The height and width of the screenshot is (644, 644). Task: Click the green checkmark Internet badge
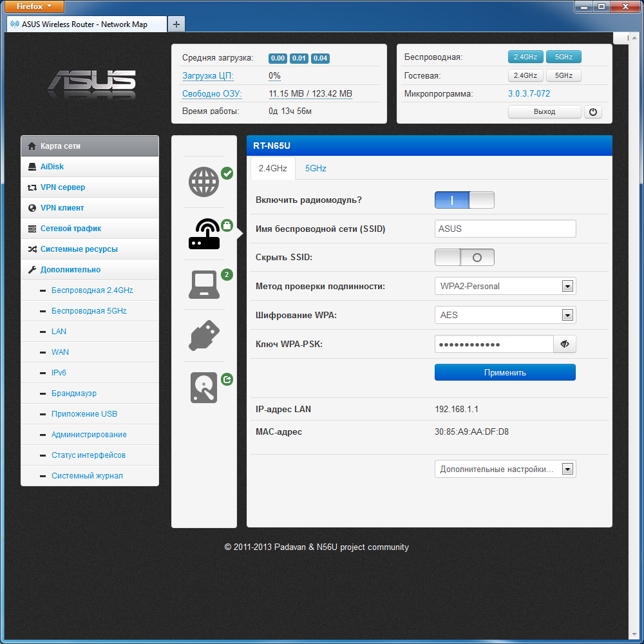click(227, 173)
